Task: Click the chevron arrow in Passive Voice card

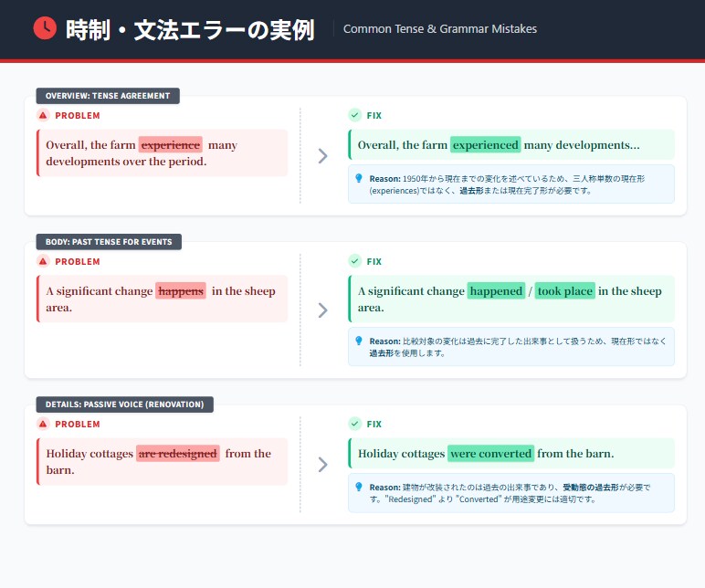Action: pos(323,465)
